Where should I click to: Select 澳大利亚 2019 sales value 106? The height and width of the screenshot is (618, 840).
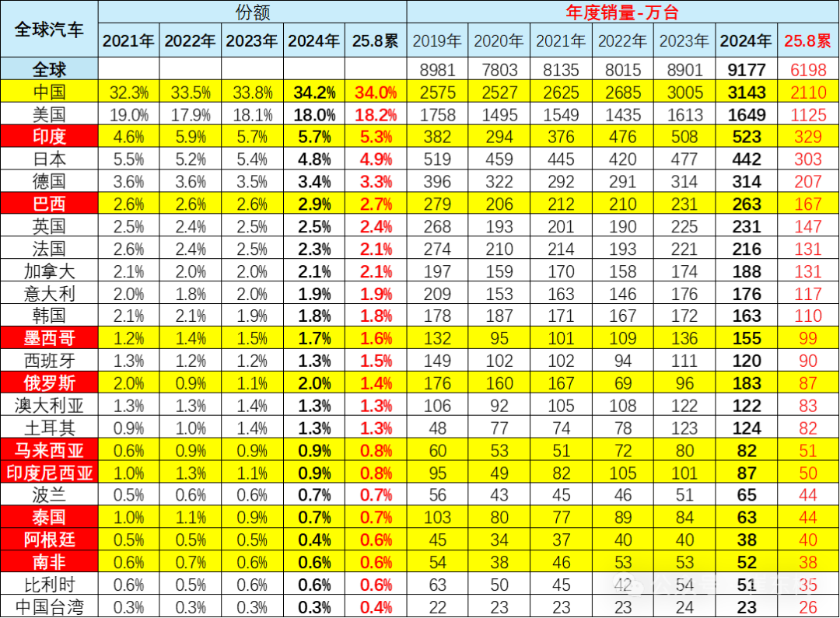pos(437,406)
